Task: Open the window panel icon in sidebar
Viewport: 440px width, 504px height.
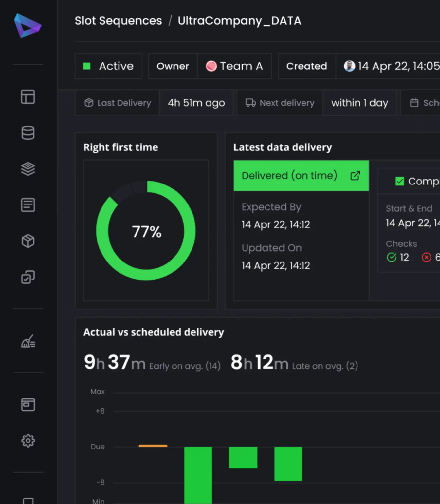Action: click(x=28, y=405)
